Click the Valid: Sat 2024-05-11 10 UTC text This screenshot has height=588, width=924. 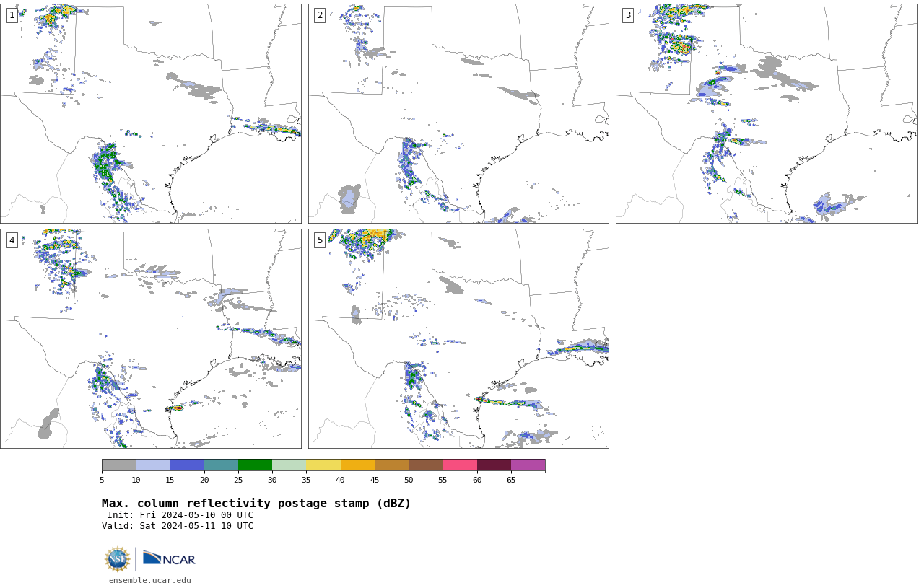pyautogui.click(x=178, y=526)
